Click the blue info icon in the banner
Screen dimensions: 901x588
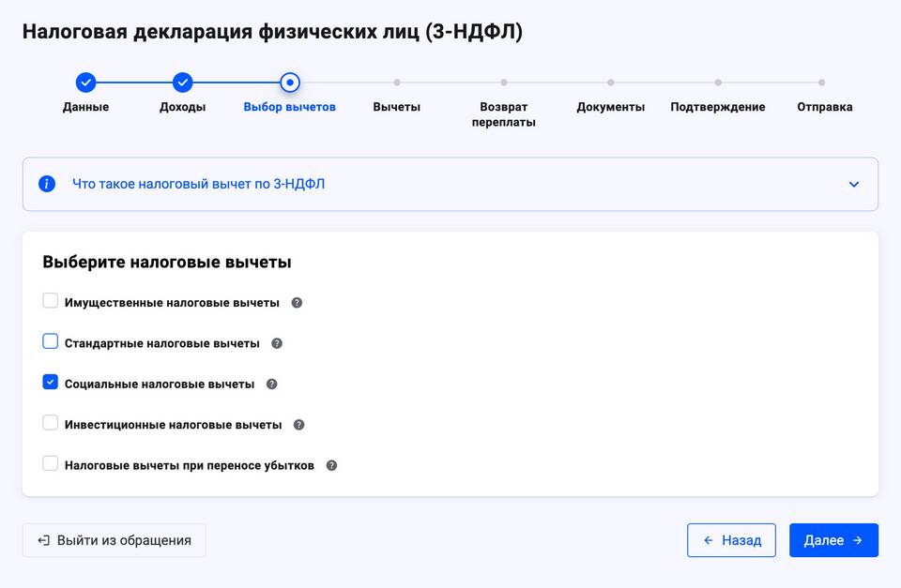tap(47, 184)
